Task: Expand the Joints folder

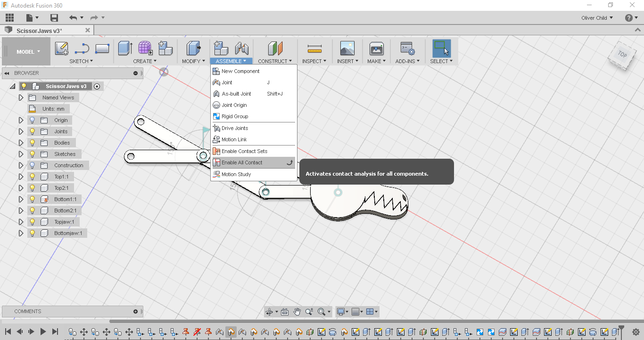Action: [21, 131]
